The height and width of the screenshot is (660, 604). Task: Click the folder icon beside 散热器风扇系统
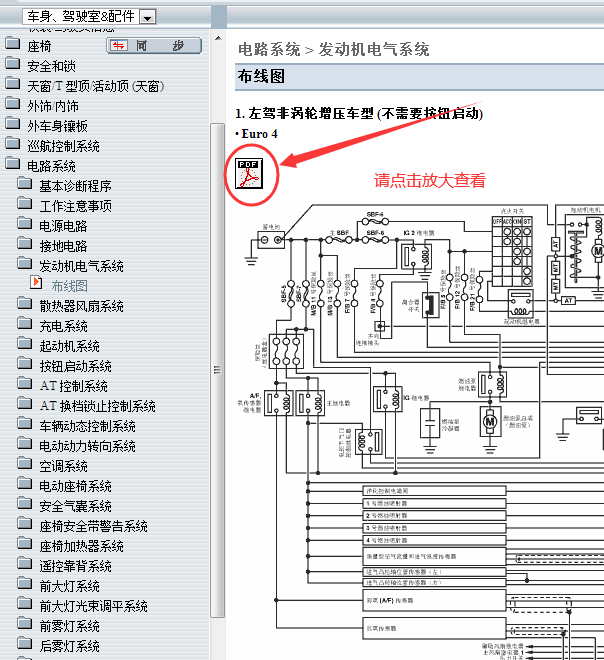pos(25,304)
